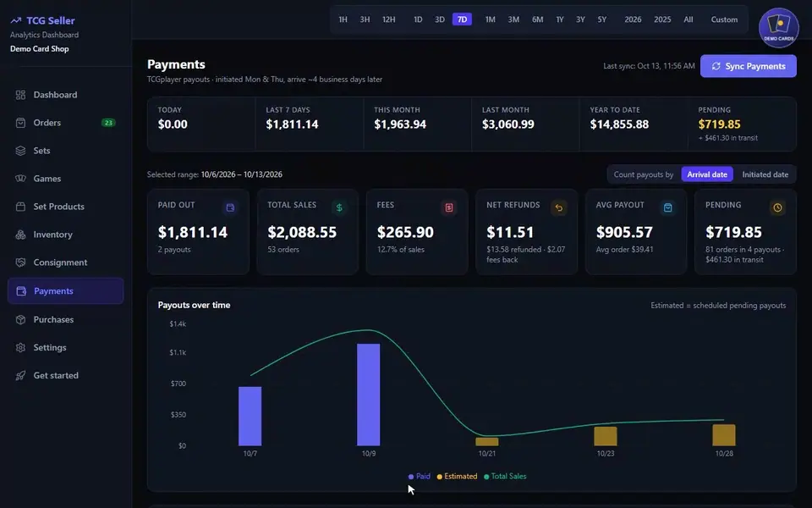This screenshot has height=508, width=812.
Task: Go to the Inventory page
Action: coord(66,235)
